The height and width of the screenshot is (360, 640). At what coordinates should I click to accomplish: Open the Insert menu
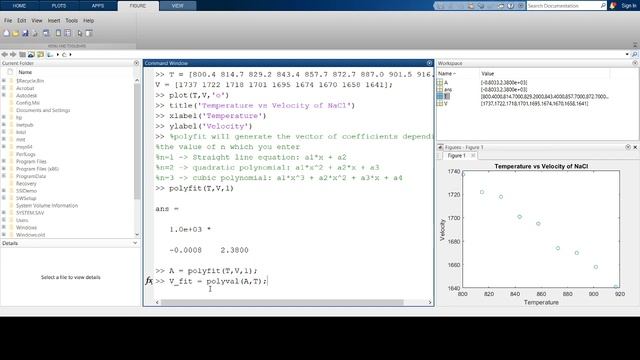tap(54, 20)
